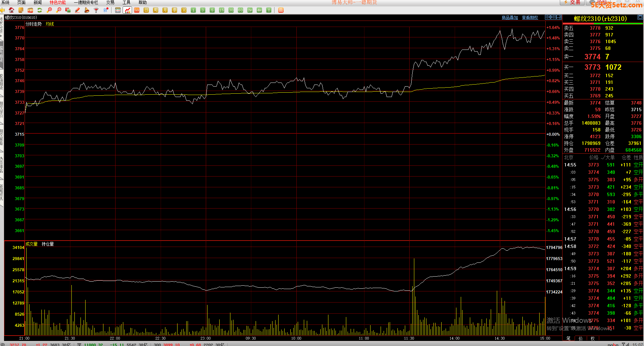Switch to Tick chart view

tap(137, 10)
